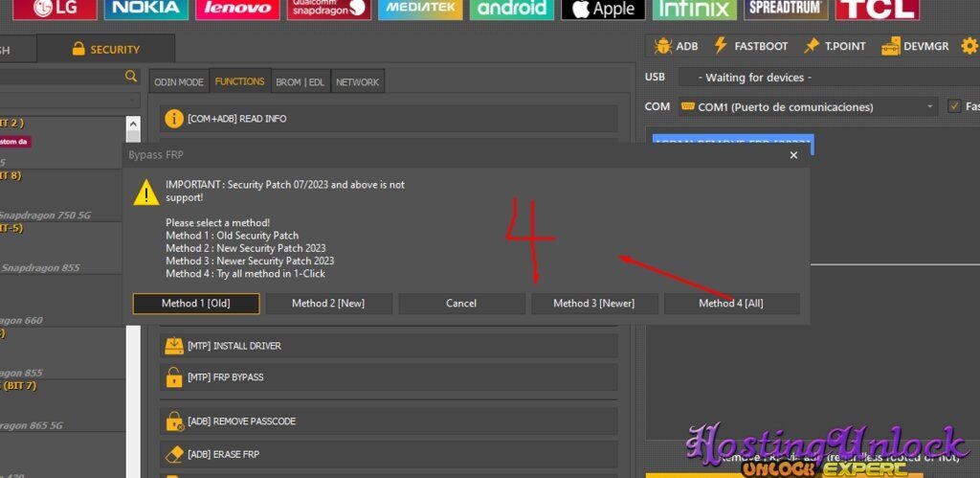Click the warning triangle icon in dialog
This screenshot has height=478, width=980.
[x=146, y=193]
